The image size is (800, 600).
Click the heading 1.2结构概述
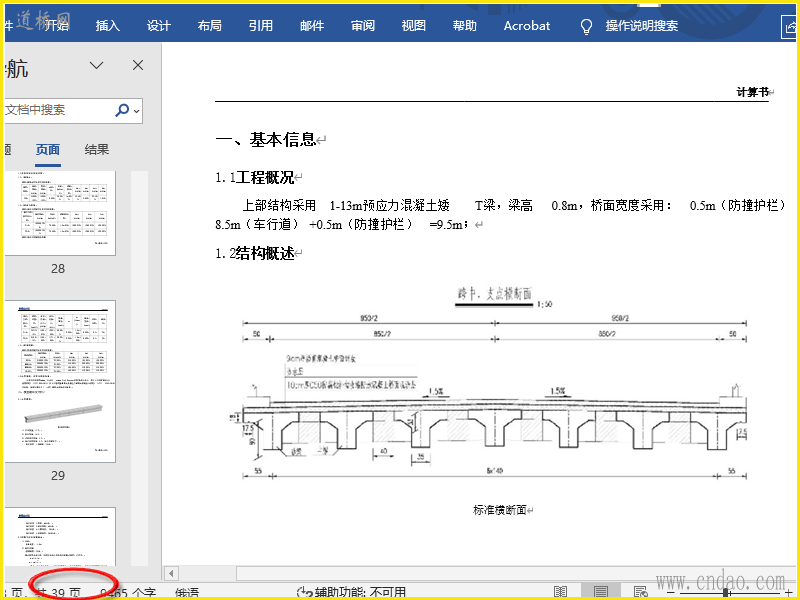[x=255, y=253]
